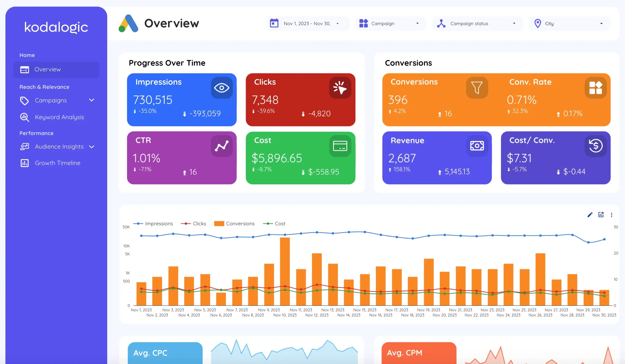
Task: Click the Conversions value 396
Action: pos(398,100)
